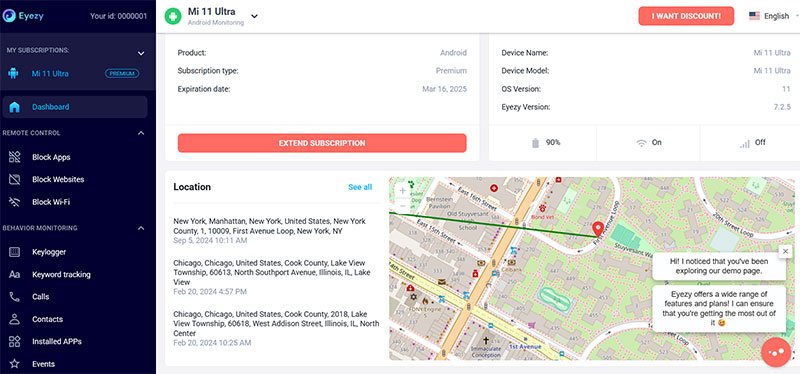Open the chat bubble launcher
The image size is (800, 374).
[776, 353]
